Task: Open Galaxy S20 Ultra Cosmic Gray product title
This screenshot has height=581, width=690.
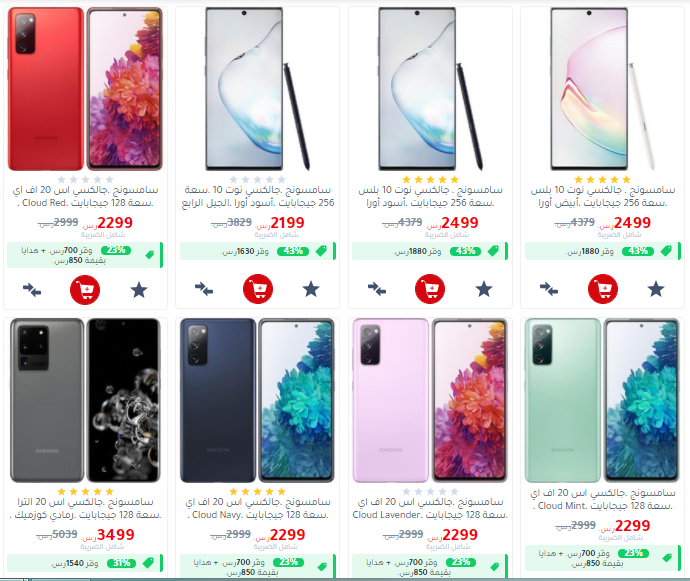Action: (85, 508)
